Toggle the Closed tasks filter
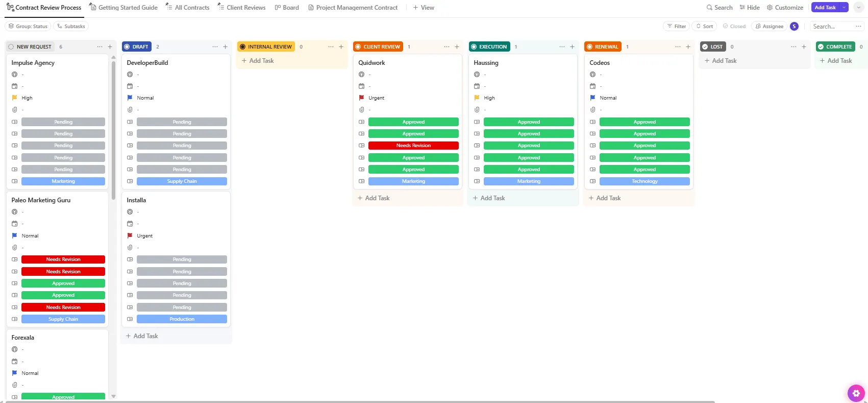The width and height of the screenshot is (868, 403). tap(734, 26)
